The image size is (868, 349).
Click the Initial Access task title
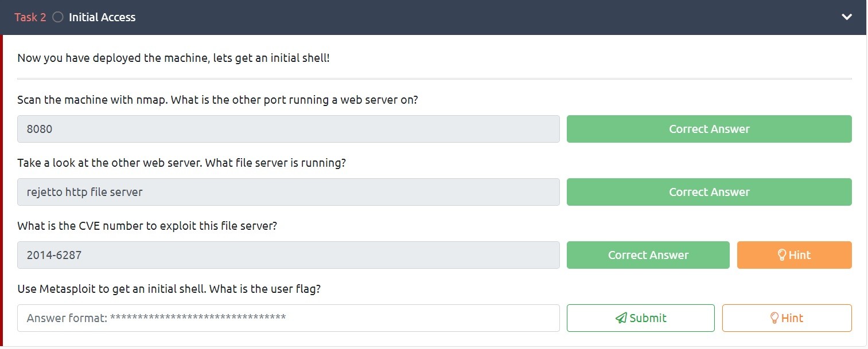pyautogui.click(x=102, y=17)
